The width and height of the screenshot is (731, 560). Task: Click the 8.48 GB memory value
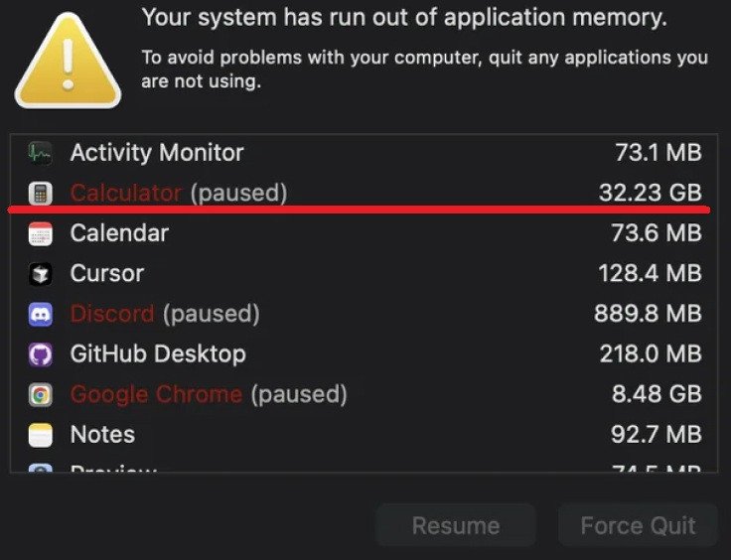[657, 394]
